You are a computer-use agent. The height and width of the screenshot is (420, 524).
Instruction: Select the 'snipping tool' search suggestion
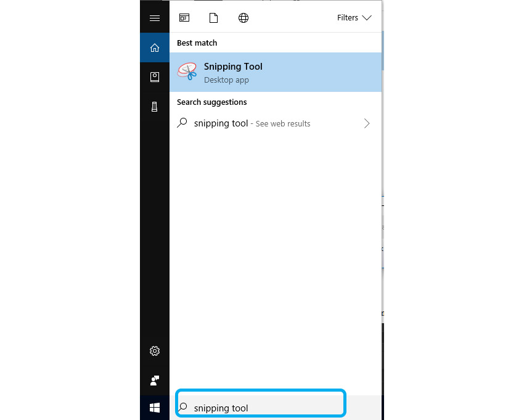click(x=221, y=123)
